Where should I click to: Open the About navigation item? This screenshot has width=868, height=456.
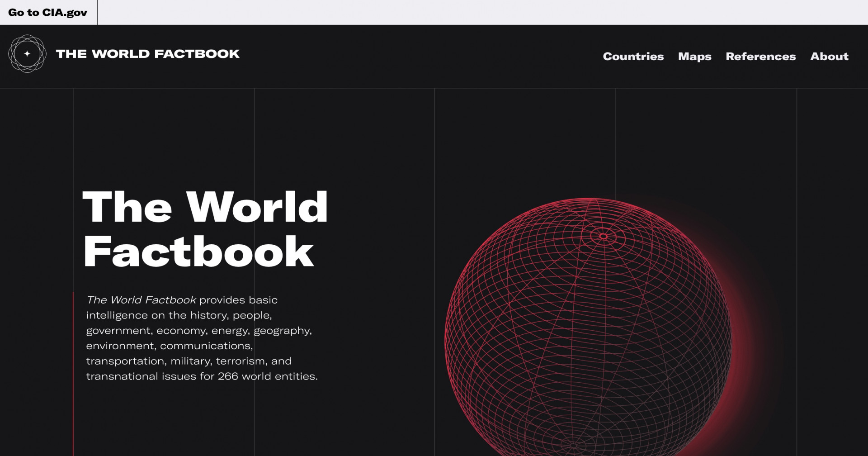[x=829, y=57]
